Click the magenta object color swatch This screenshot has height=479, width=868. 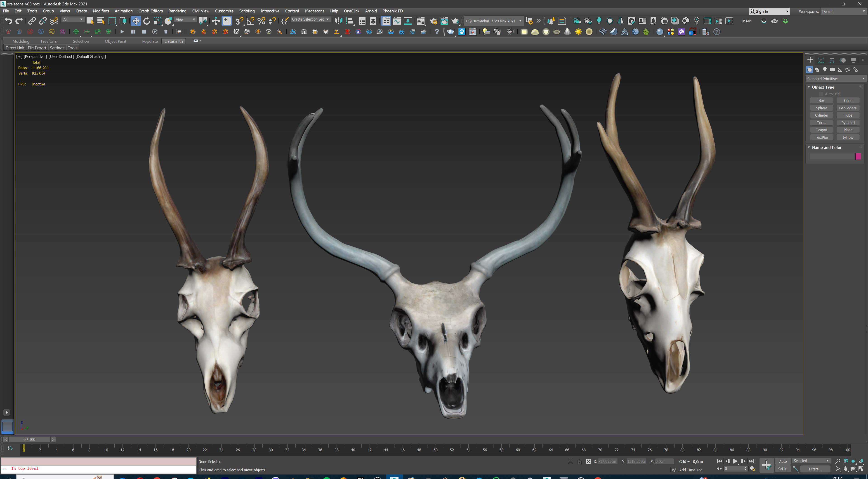pos(858,156)
